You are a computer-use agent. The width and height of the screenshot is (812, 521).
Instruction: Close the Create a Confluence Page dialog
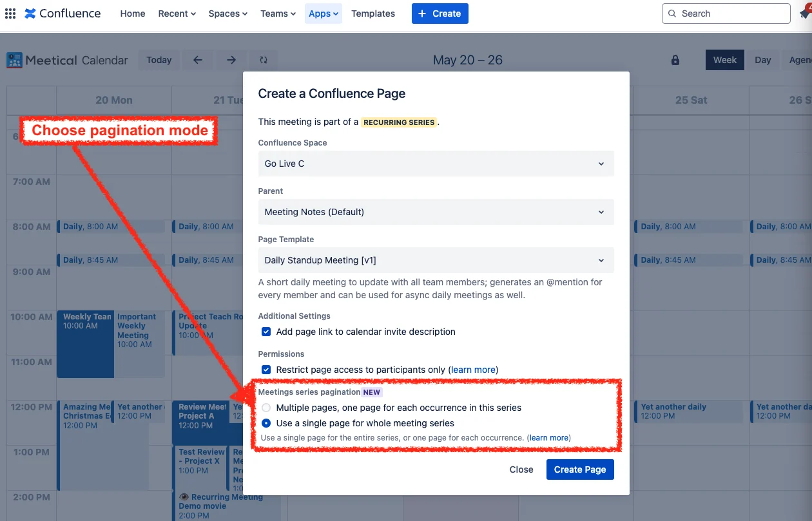click(521, 469)
